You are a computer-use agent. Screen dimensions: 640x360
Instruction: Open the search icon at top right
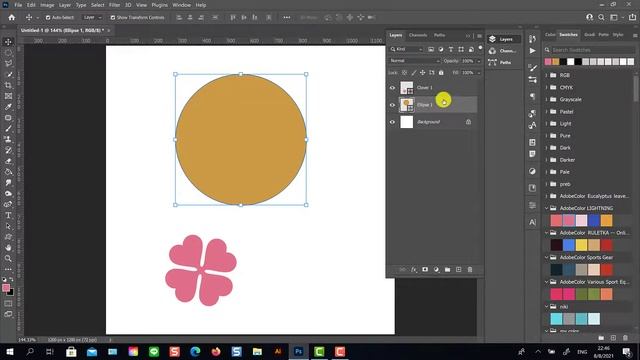601,18
